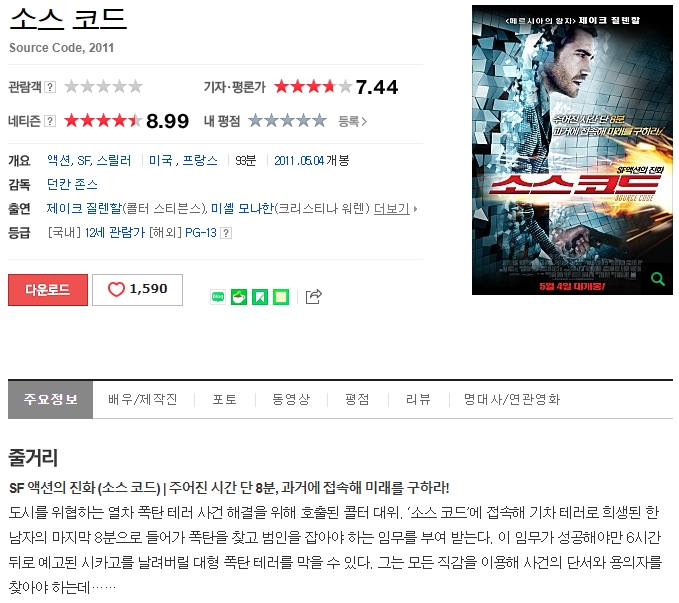Open the share arrow icon

coord(314,297)
